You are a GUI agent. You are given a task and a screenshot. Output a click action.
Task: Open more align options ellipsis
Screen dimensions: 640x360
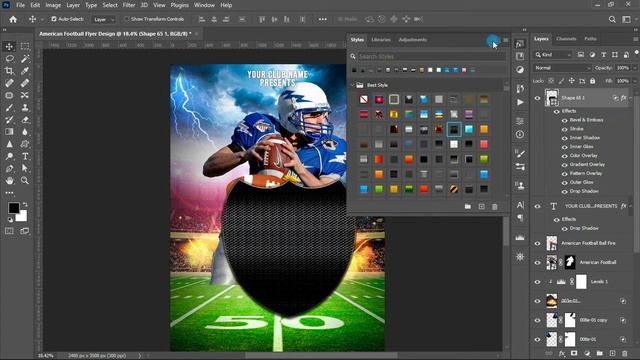point(322,19)
